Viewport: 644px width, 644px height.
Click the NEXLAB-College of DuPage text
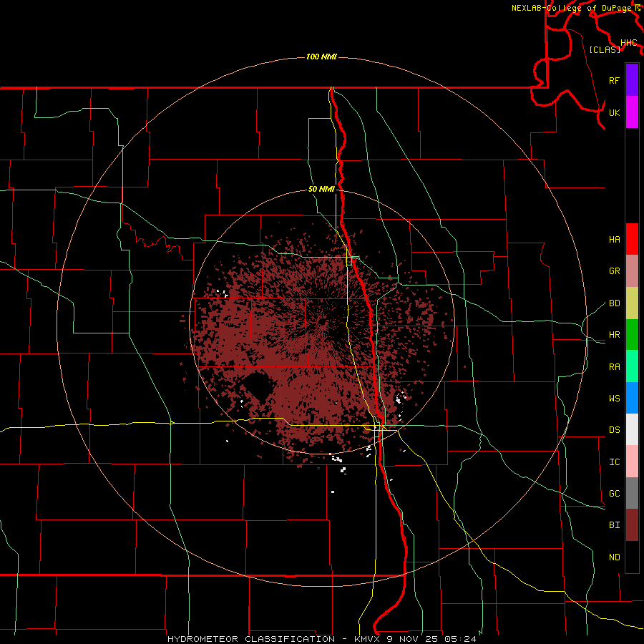(x=571, y=8)
